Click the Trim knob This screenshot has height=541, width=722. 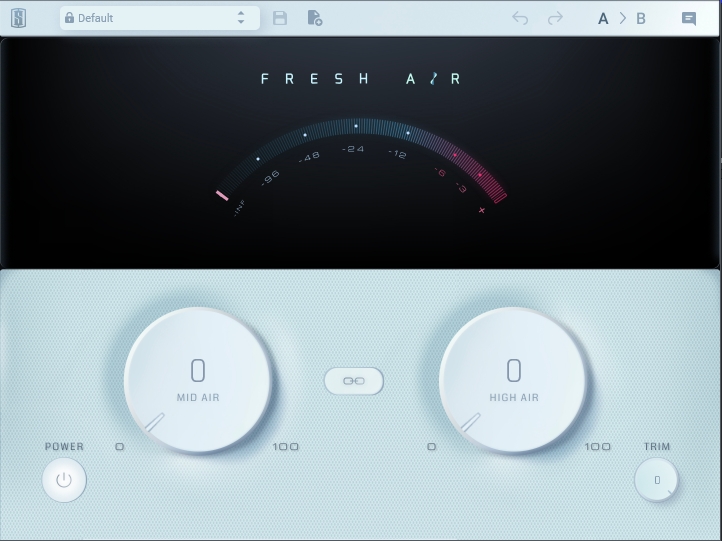pos(657,480)
